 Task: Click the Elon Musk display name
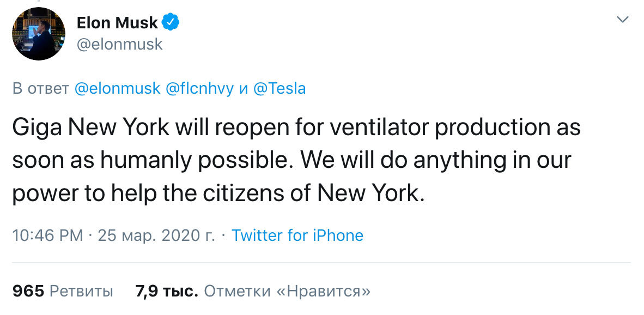point(116,21)
